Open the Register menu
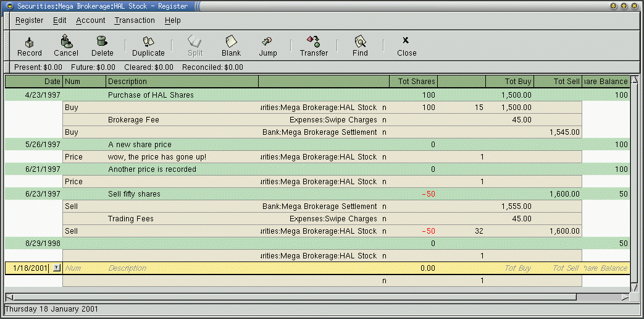The image size is (644, 319). point(29,20)
